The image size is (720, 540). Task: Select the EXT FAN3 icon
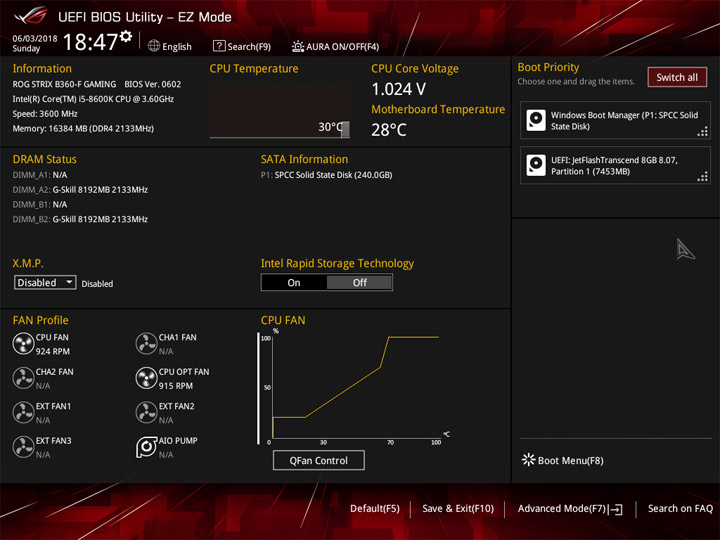[x=23, y=447]
